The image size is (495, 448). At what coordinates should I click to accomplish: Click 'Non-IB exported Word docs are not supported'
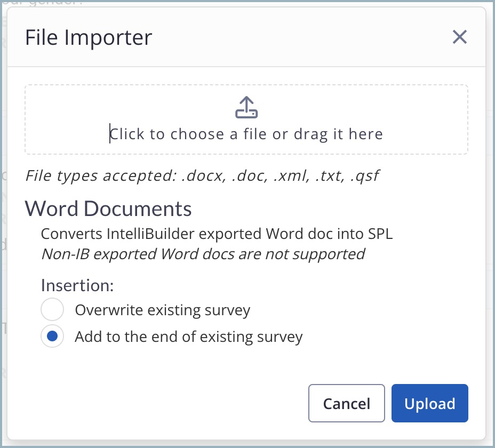coord(203,254)
